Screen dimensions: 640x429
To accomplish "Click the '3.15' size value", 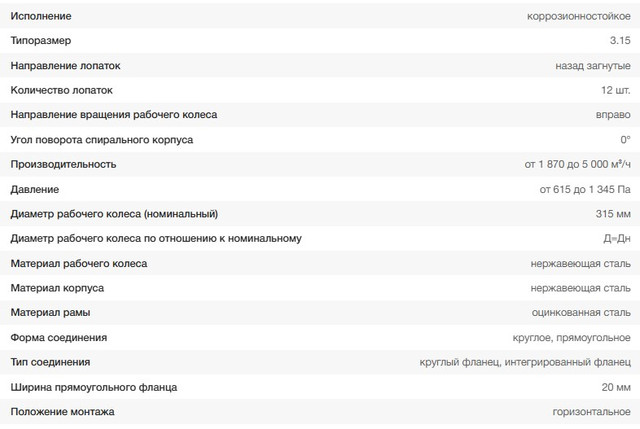I will [619, 41].
